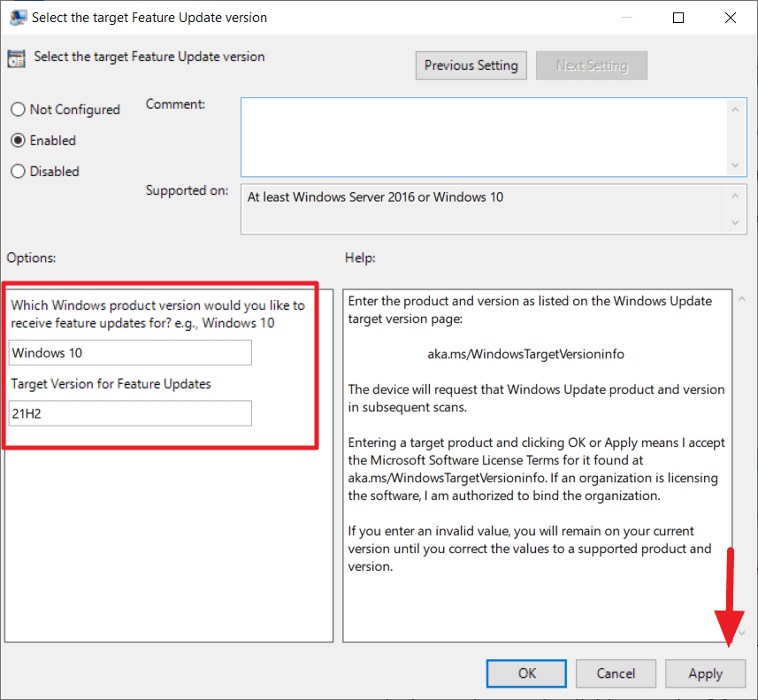Click the policy setting icon beside heading
Image resolution: width=758 pixels, height=700 pixels.
point(17,58)
